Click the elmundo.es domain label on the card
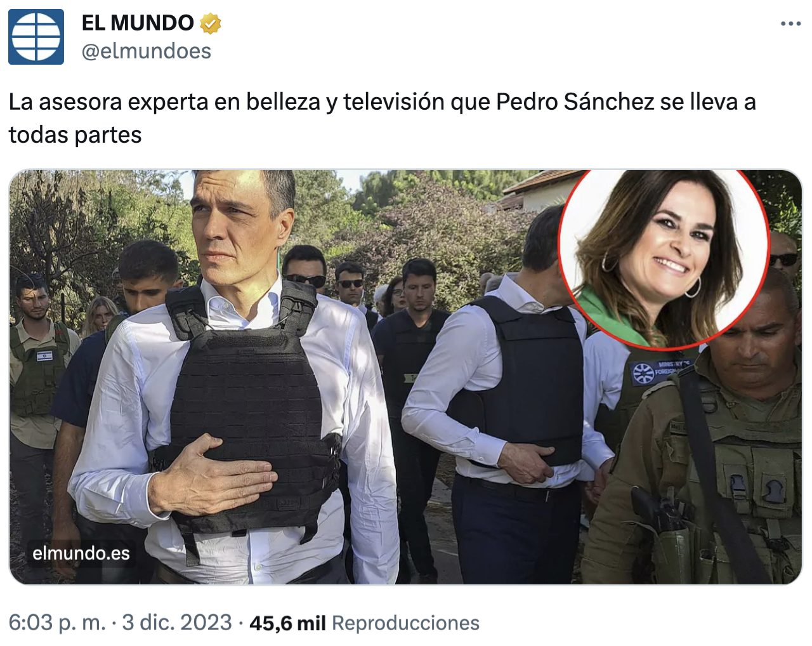The width and height of the screenshot is (812, 646). click(x=81, y=553)
